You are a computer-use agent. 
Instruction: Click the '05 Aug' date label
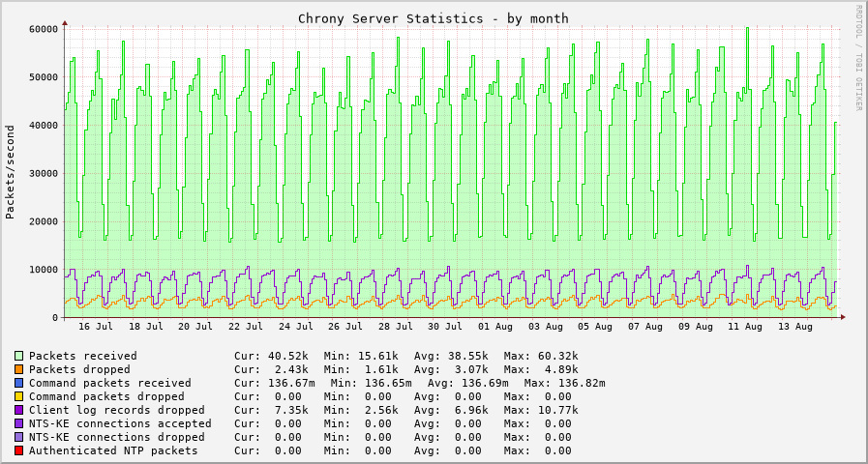click(x=596, y=327)
